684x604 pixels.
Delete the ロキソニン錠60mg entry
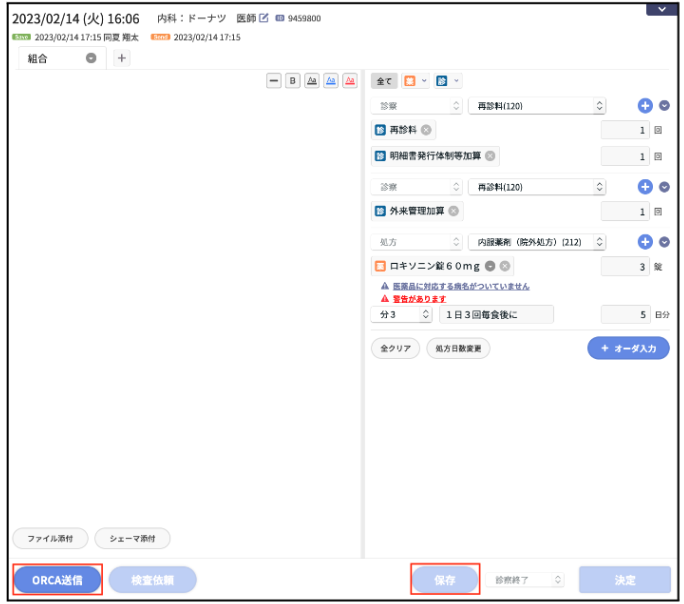coord(505,266)
